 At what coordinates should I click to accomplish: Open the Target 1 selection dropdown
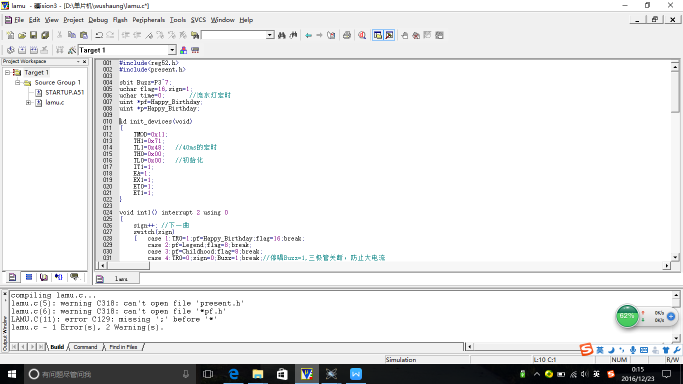172,50
